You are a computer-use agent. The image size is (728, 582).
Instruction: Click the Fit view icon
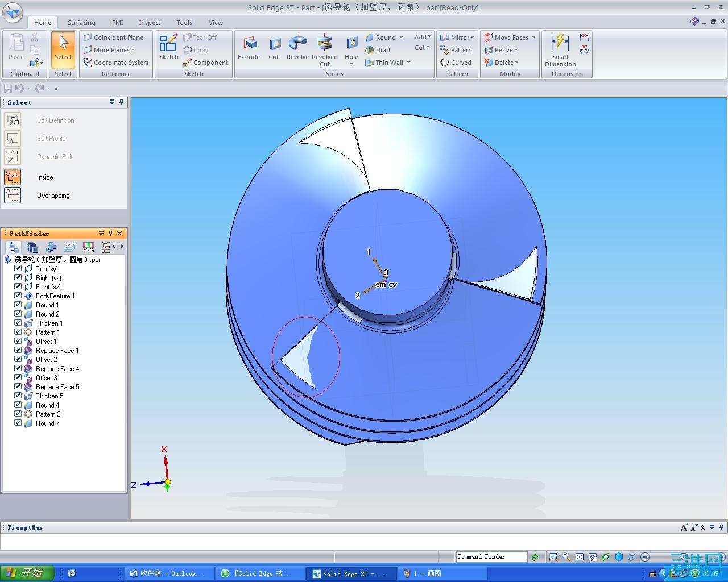[580, 557]
